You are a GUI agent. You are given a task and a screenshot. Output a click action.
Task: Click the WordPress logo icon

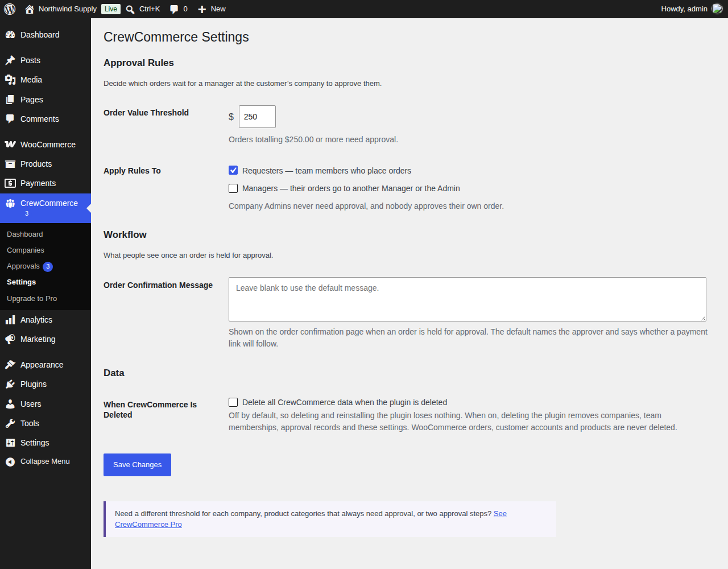coord(10,9)
